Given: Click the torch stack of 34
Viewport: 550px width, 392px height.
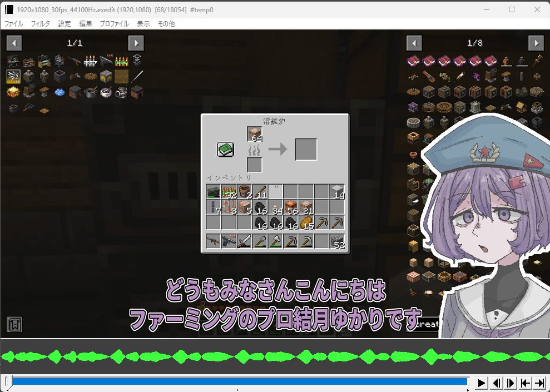Looking at the screenshot, I should tap(275, 207).
